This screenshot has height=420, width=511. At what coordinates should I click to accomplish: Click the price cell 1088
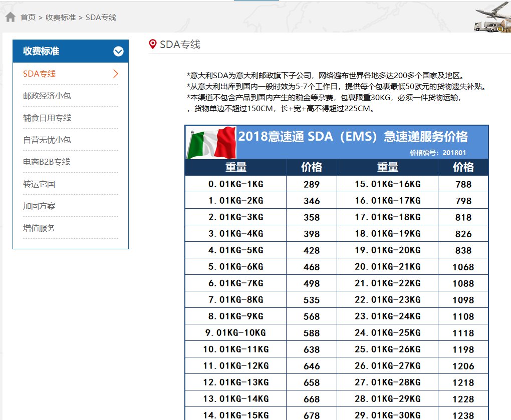[463, 283]
